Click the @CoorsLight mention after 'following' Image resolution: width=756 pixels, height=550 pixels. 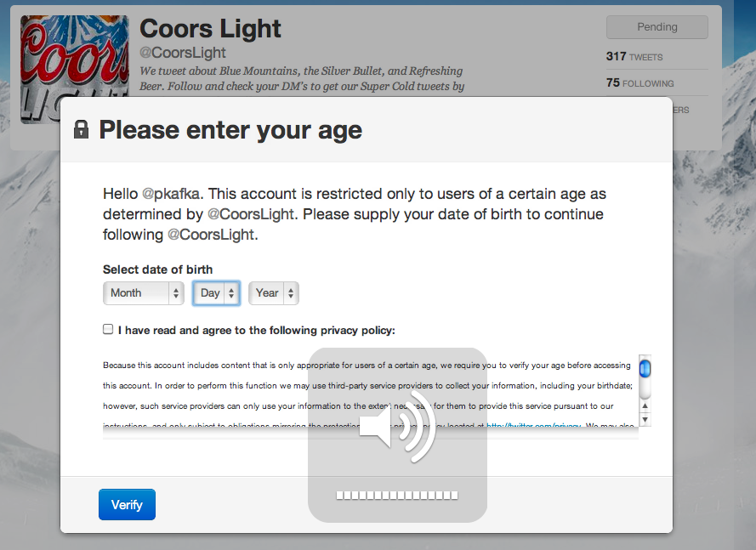[x=211, y=235]
